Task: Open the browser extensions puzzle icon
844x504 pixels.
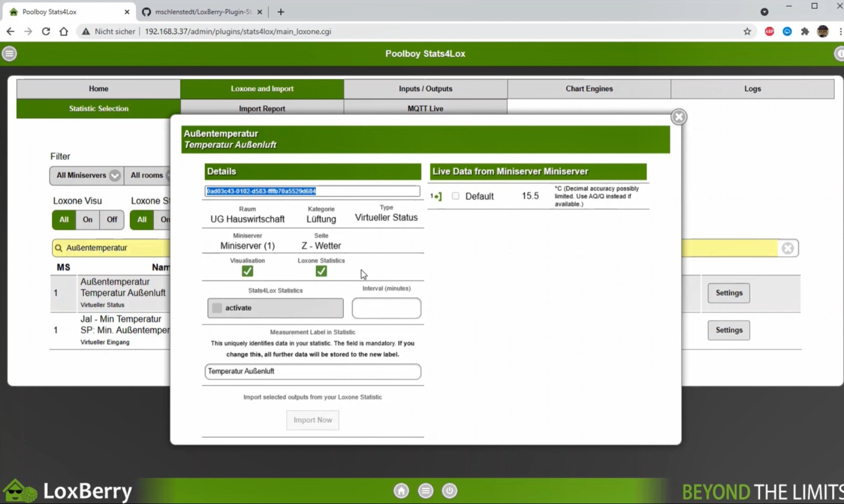Action: [804, 32]
